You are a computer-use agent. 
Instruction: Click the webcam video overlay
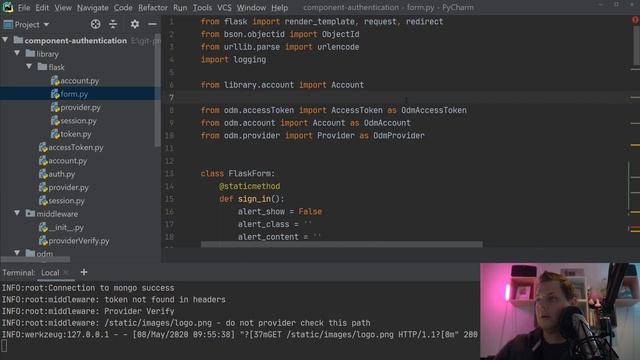tap(560, 311)
